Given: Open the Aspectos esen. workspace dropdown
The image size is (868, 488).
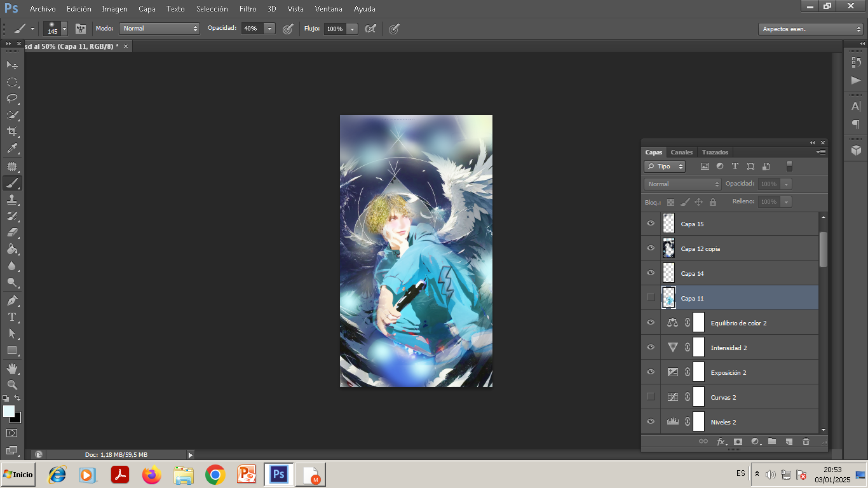Looking at the screenshot, I should (810, 29).
